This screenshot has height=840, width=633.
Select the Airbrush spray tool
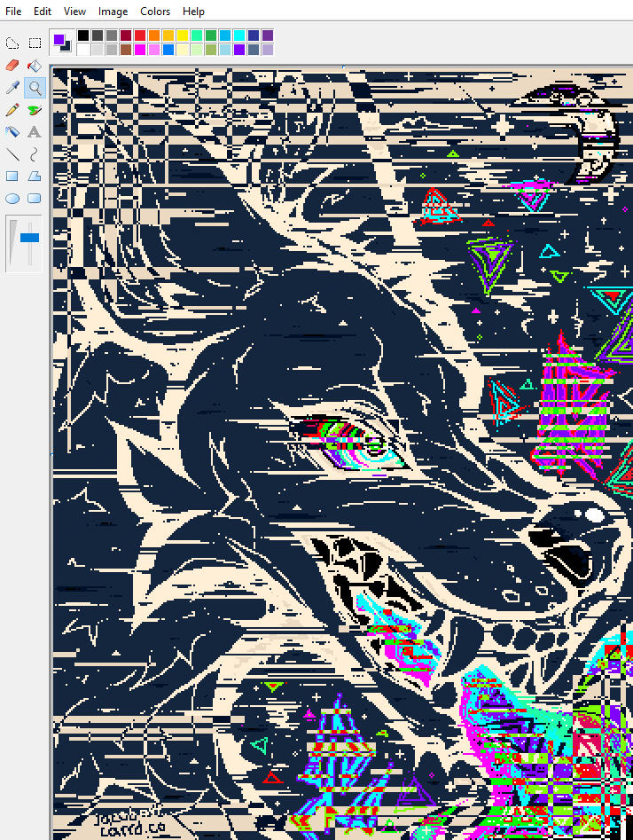(x=12, y=132)
